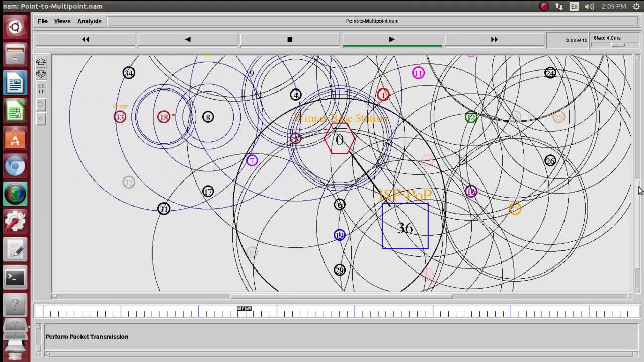
Task: Launch Chromium browser from dock
Action: click(x=15, y=166)
